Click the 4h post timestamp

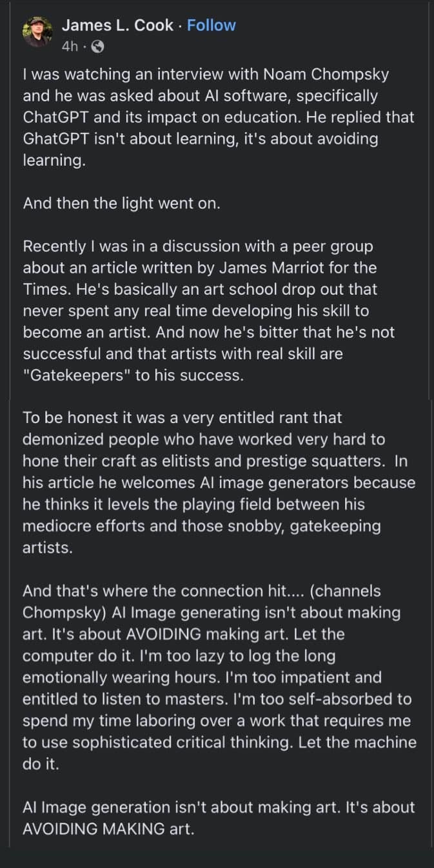coord(69,46)
